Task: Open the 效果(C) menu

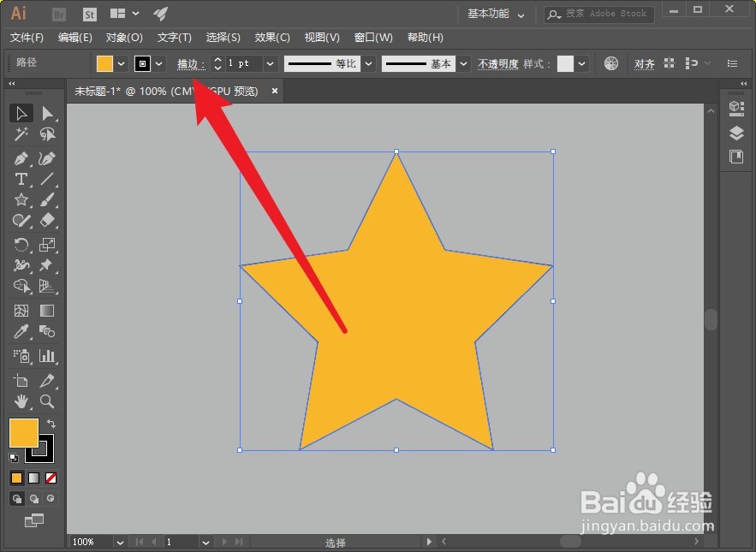Action: (272, 38)
